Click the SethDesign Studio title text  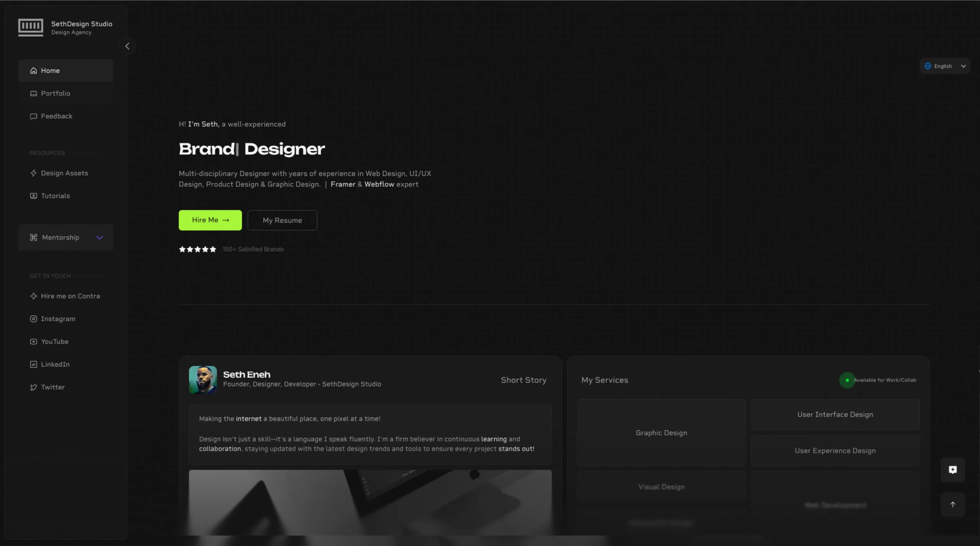[x=82, y=24]
